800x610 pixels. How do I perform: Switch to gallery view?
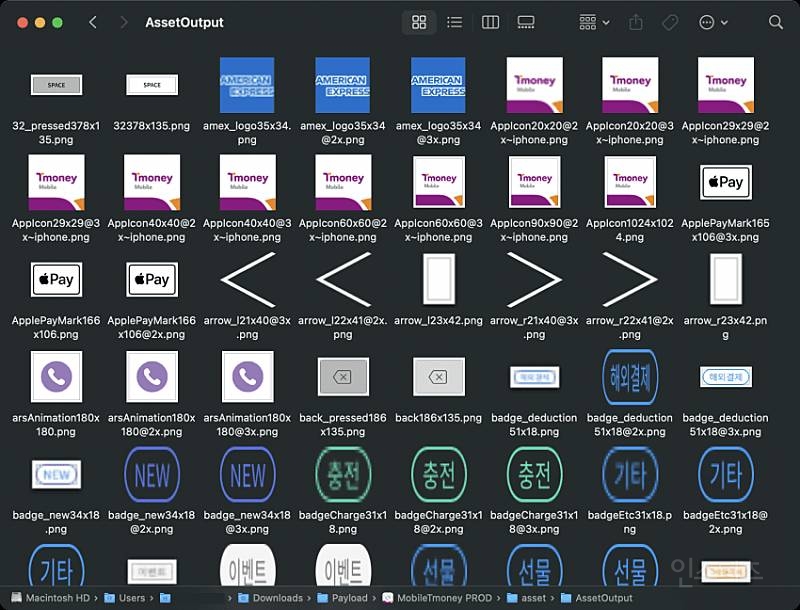[526, 22]
